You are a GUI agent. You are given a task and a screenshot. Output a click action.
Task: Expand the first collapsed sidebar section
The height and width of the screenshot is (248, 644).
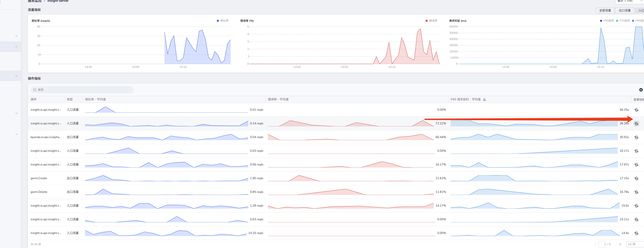[16, 36]
